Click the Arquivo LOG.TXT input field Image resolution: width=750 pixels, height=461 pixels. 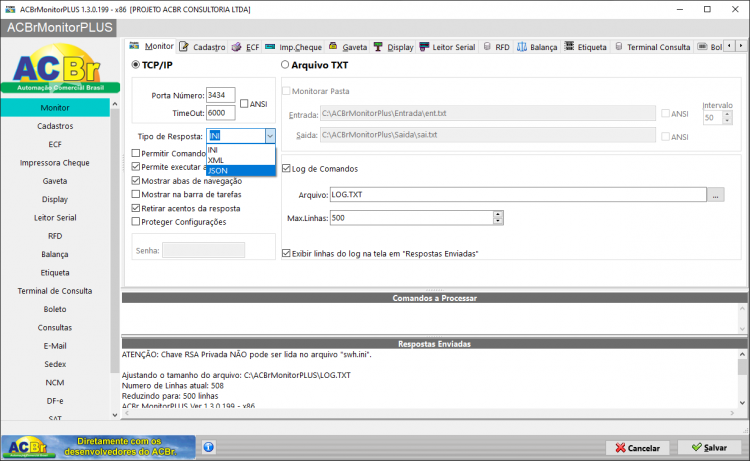518,195
